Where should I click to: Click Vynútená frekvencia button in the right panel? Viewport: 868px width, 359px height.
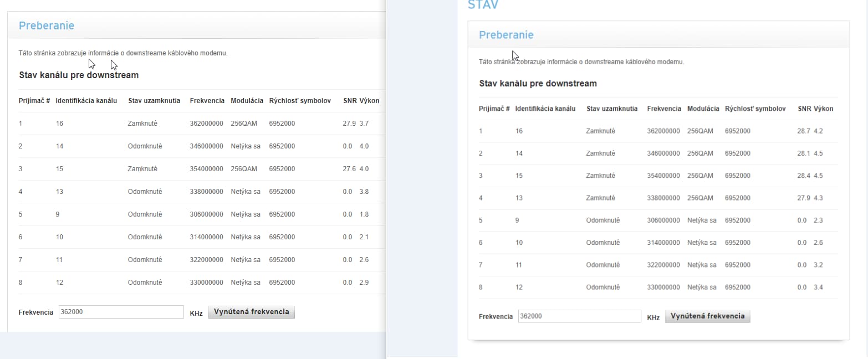(x=708, y=316)
